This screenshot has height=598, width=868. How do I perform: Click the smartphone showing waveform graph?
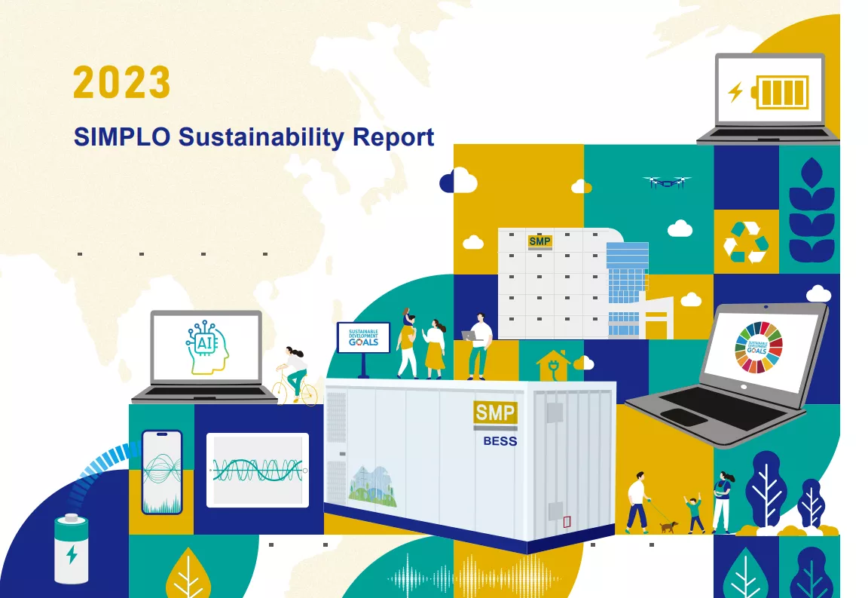pyautogui.click(x=162, y=471)
